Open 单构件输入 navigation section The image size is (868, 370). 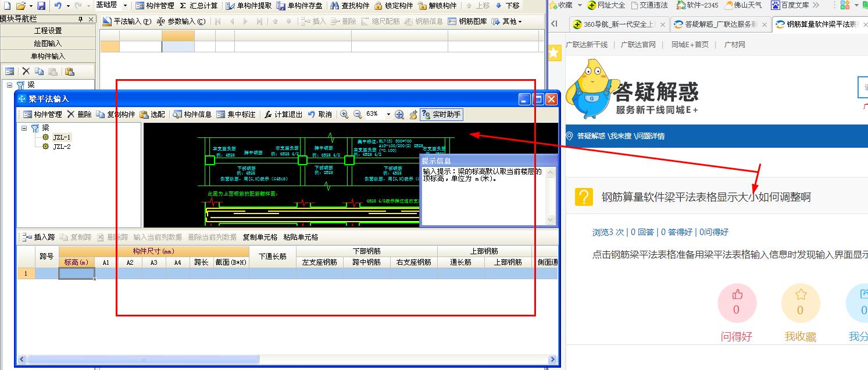(48, 56)
